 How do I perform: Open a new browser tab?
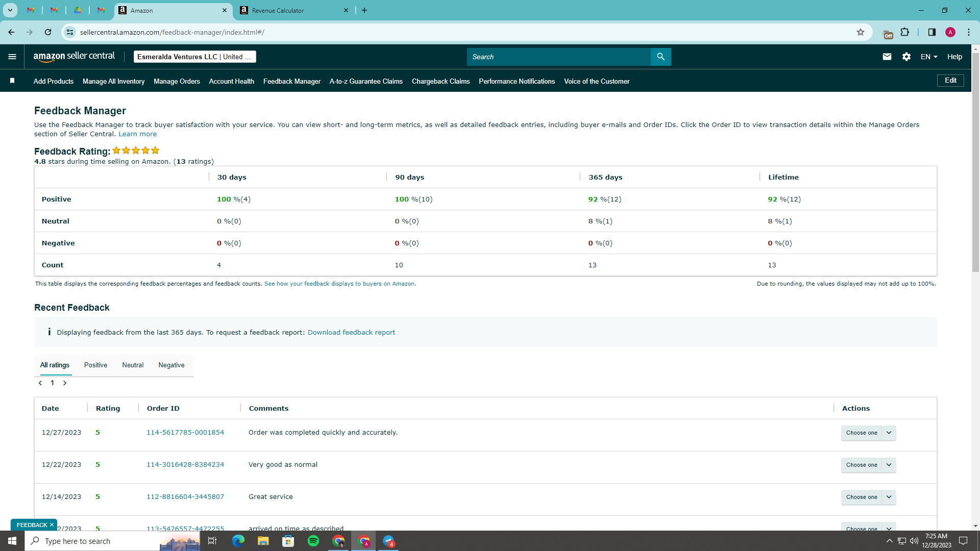pyautogui.click(x=364, y=10)
